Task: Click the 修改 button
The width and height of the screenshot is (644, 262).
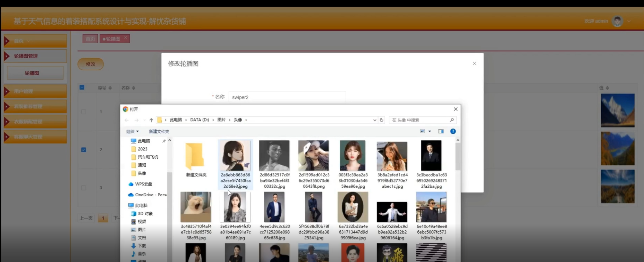Action: [x=91, y=64]
